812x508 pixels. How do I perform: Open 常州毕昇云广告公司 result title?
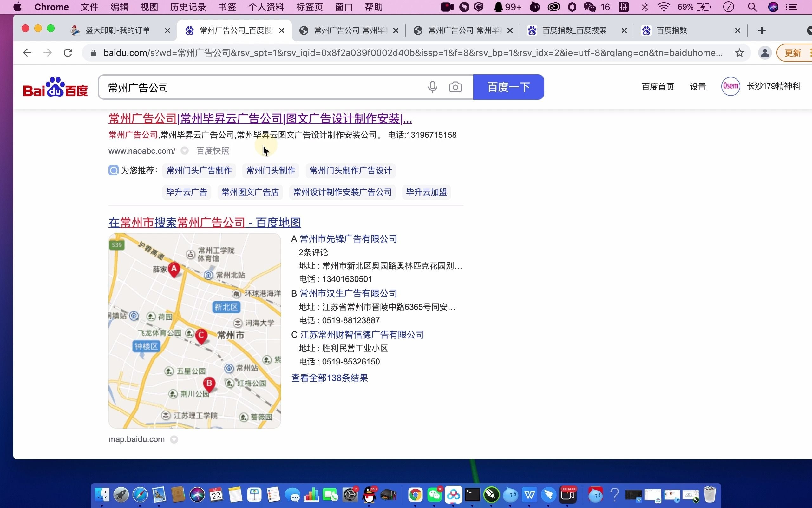pyautogui.click(x=260, y=119)
